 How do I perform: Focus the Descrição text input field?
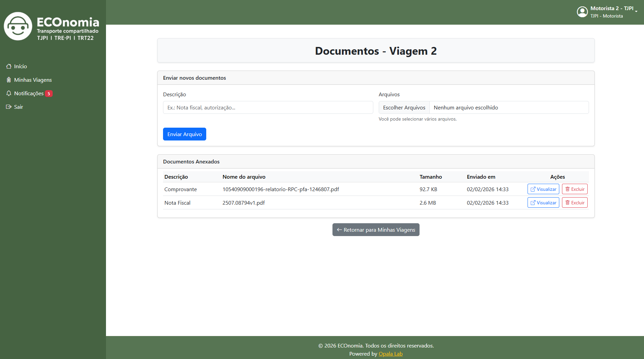coord(268,107)
